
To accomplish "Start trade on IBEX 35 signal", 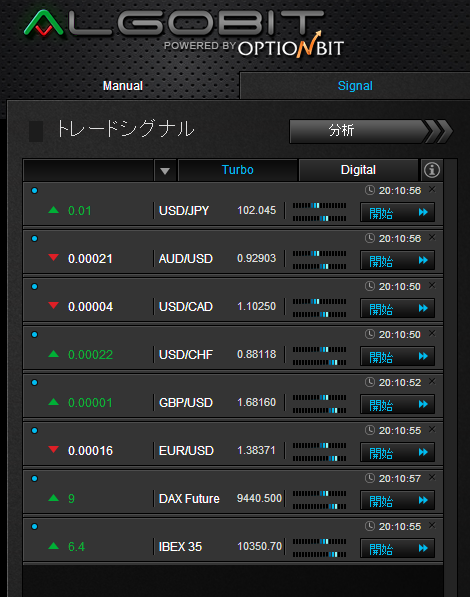I will pos(397,548).
